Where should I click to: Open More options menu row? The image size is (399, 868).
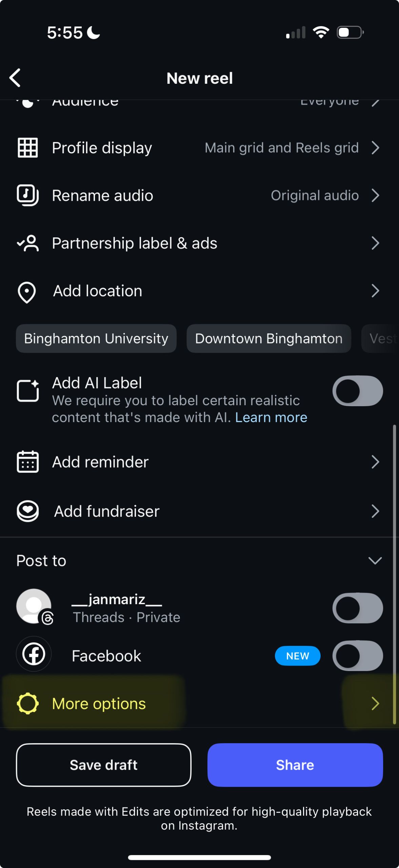[199, 704]
